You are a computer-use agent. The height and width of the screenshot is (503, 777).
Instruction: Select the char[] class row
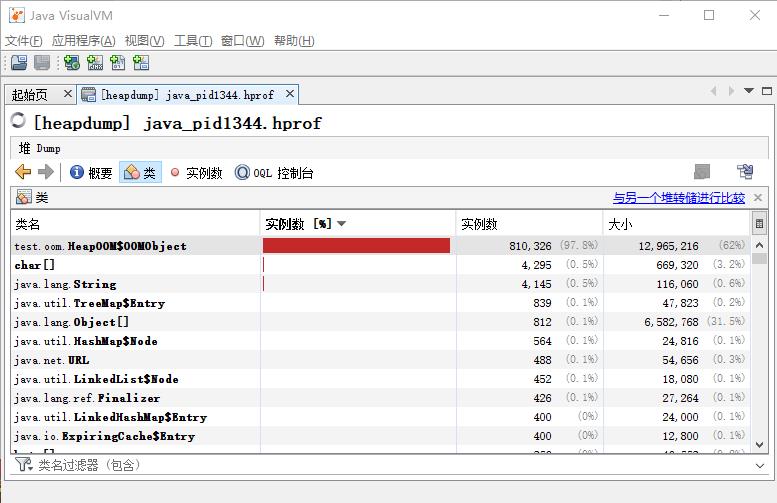coord(381,265)
